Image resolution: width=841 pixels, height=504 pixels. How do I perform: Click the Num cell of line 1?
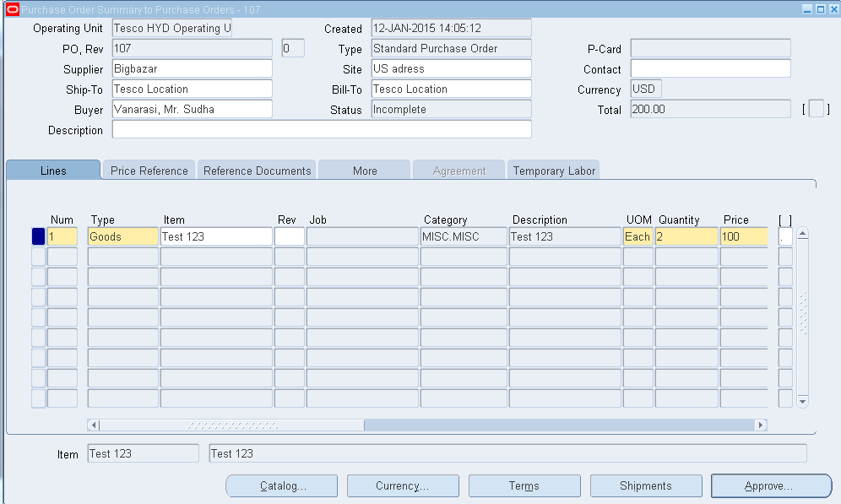[x=62, y=236]
